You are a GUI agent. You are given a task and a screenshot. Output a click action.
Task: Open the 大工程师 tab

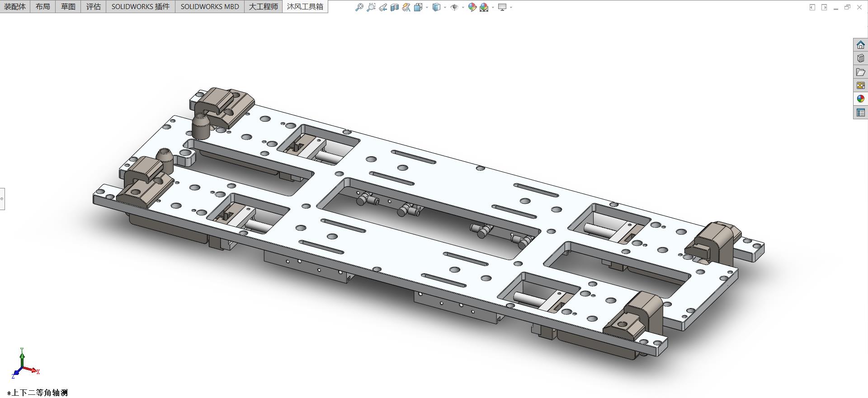point(264,6)
